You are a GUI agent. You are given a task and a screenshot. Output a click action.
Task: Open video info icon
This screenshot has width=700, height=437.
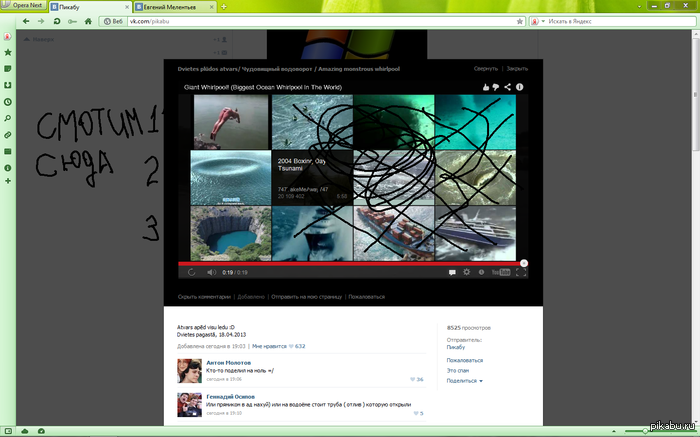tap(520, 88)
